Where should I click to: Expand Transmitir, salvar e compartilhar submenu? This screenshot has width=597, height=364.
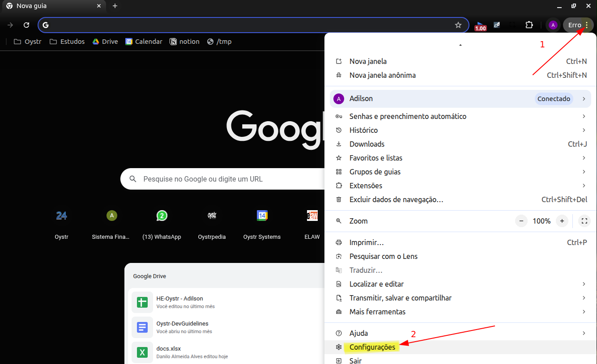pos(461,298)
